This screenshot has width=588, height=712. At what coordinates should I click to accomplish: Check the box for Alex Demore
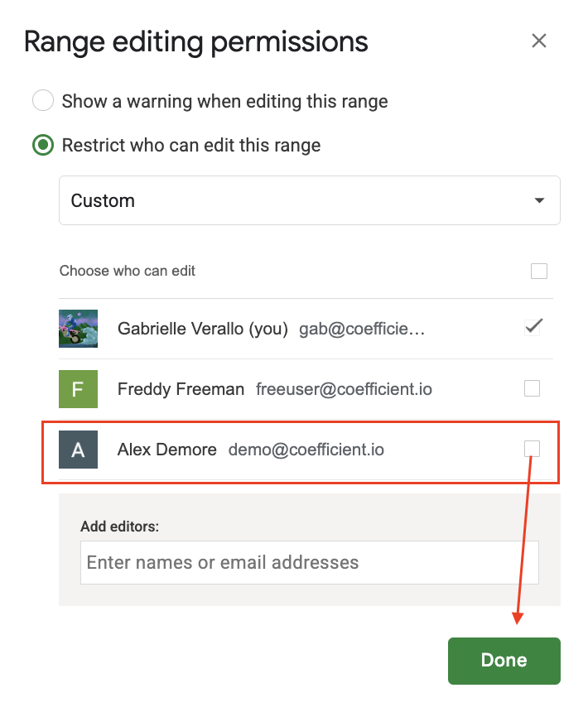click(533, 449)
